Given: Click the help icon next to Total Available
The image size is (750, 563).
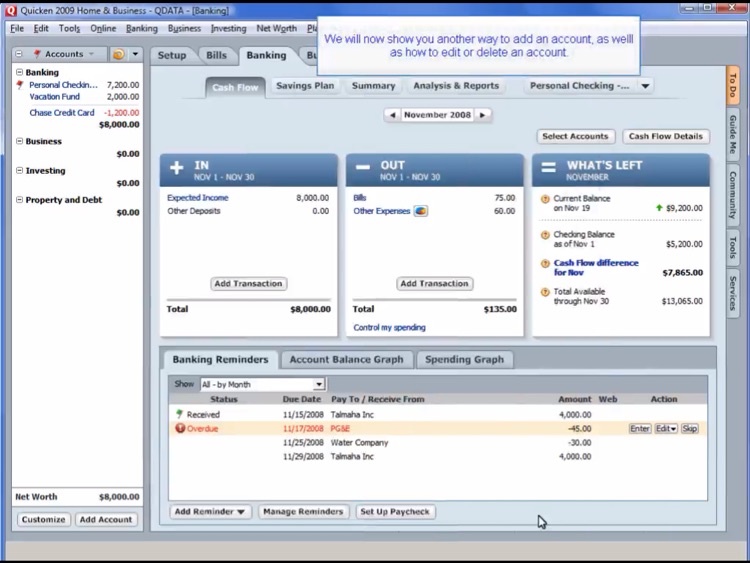Looking at the screenshot, I should point(545,292).
